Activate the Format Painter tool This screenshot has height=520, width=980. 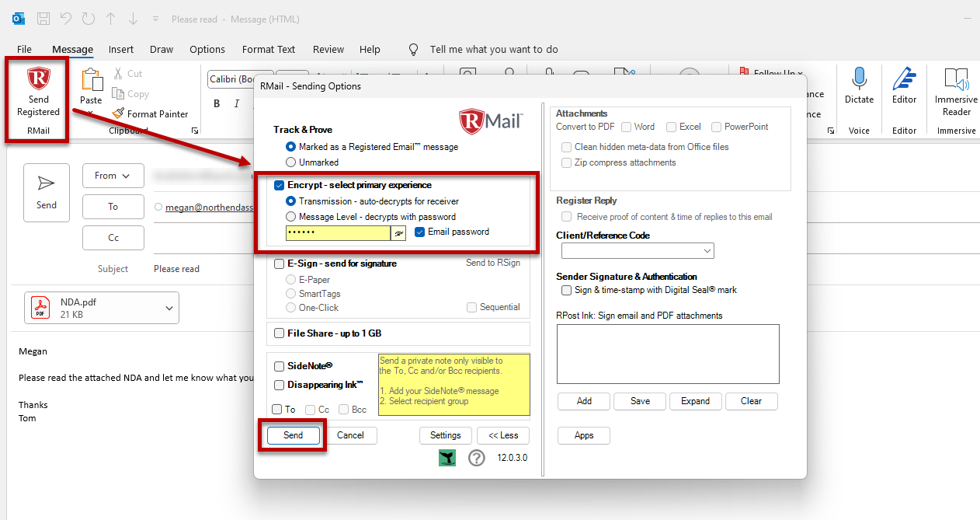[x=150, y=113]
